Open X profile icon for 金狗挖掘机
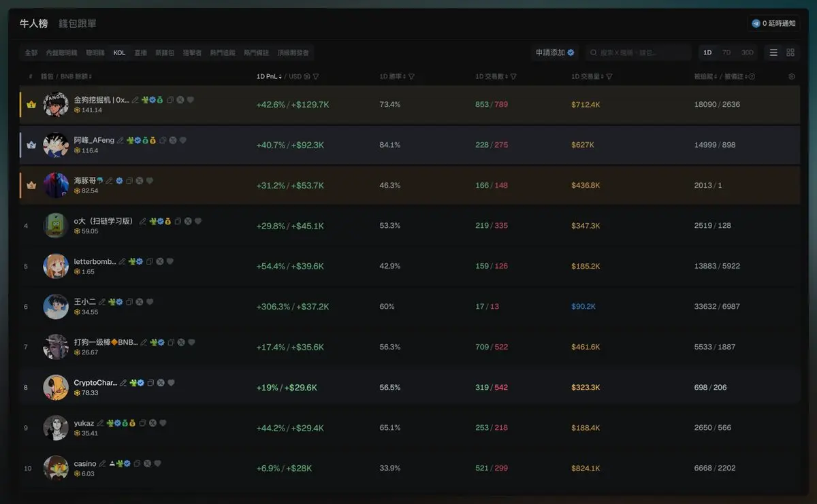The height and width of the screenshot is (504, 817). coord(180,100)
